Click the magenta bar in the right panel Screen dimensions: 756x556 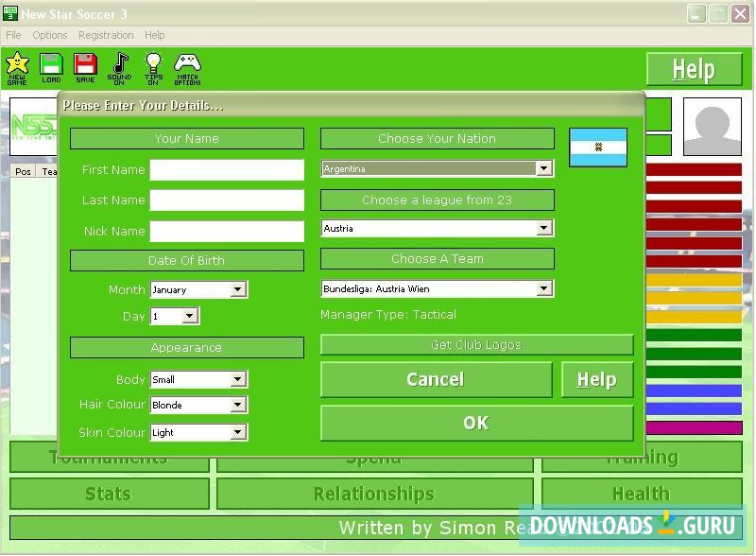tap(694, 427)
